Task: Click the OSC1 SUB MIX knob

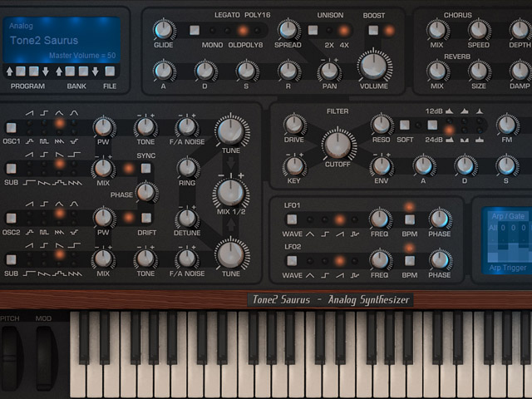Action: coord(103,168)
